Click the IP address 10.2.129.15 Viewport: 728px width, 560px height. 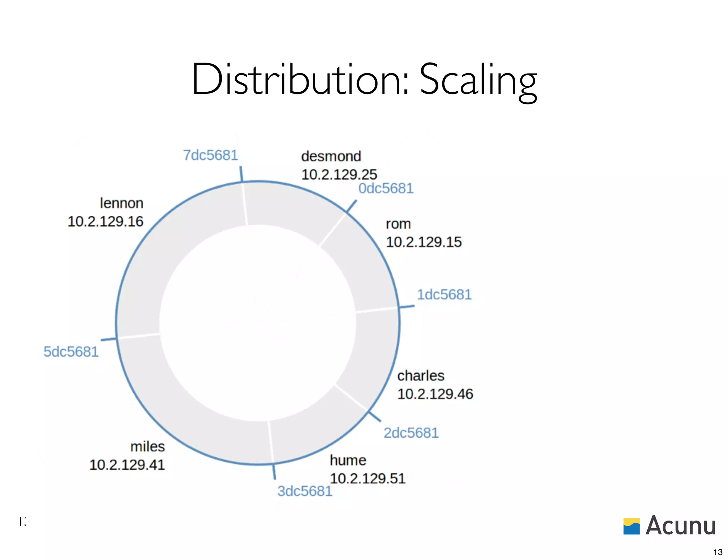pos(424,242)
